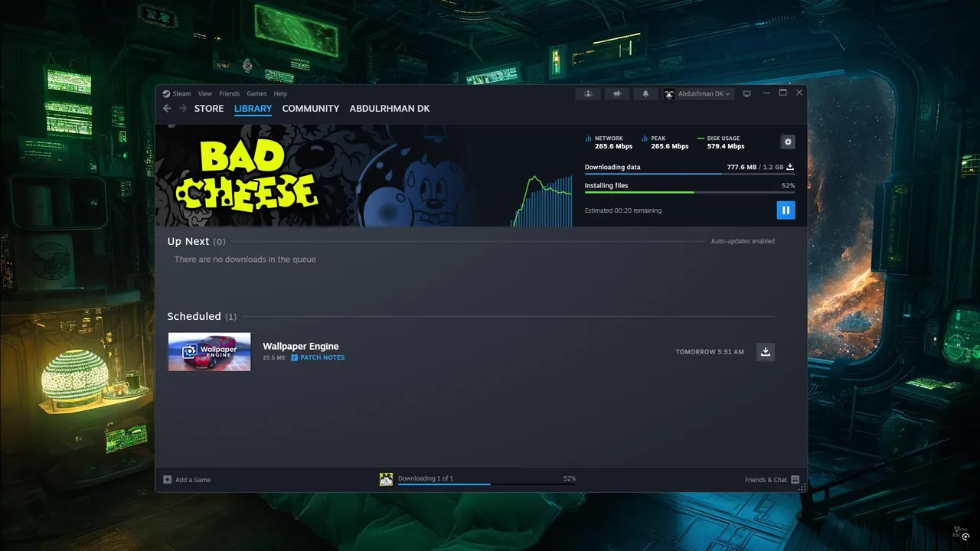Open the COMMUNITY tab
The height and width of the screenshot is (551, 980).
tap(310, 109)
